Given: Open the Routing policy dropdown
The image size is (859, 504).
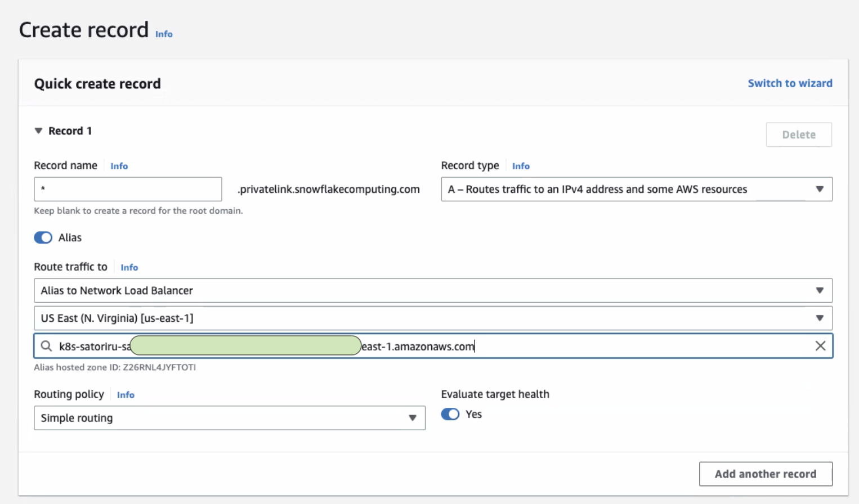Looking at the screenshot, I should coord(230,418).
